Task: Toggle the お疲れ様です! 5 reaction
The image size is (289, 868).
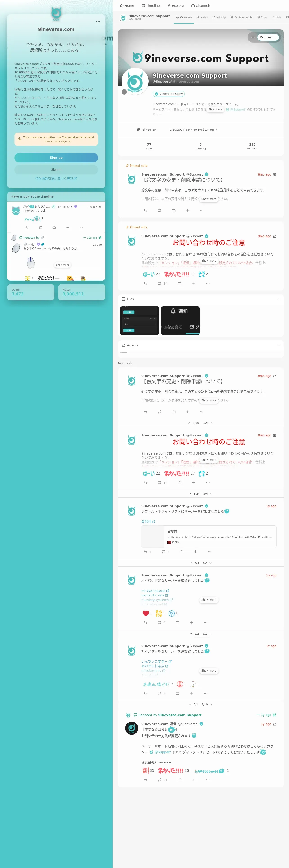Action: (x=158, y=684)
